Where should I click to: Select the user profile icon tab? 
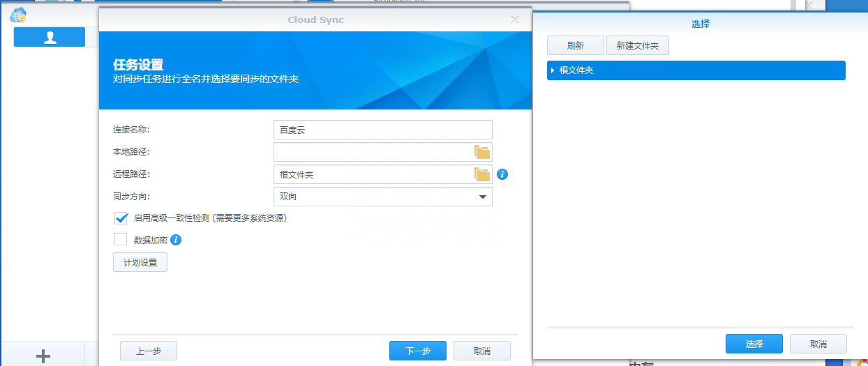click(x=50, y=38)
